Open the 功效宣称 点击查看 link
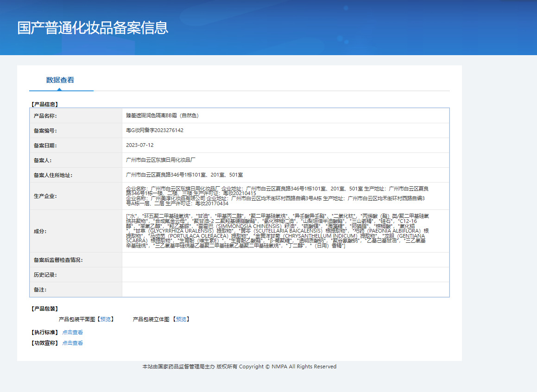Image resolution: width=537 pixels, height=392 pixels. point(73,343)
